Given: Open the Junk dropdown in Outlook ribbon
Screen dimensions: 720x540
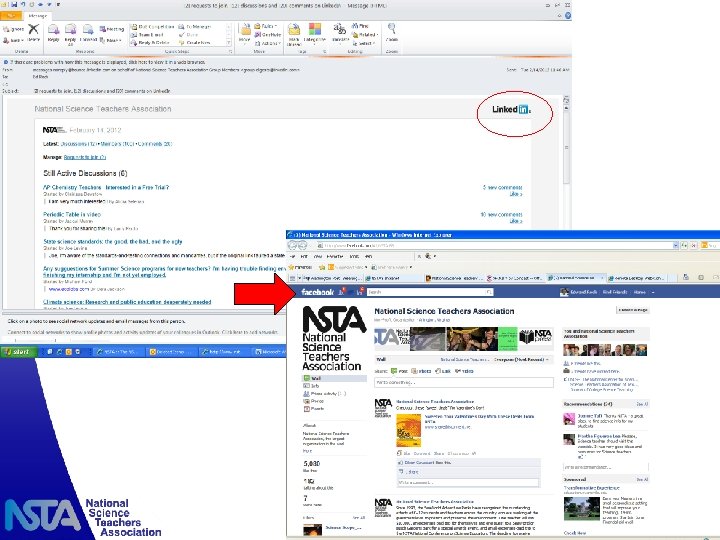Looking at the screenshot, I should [13, 40].
